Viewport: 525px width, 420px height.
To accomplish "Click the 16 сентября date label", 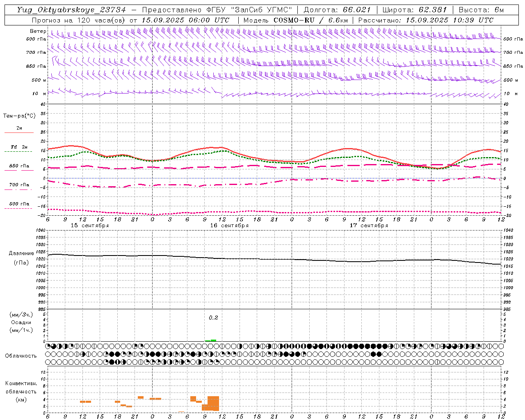I will point(229,226).
